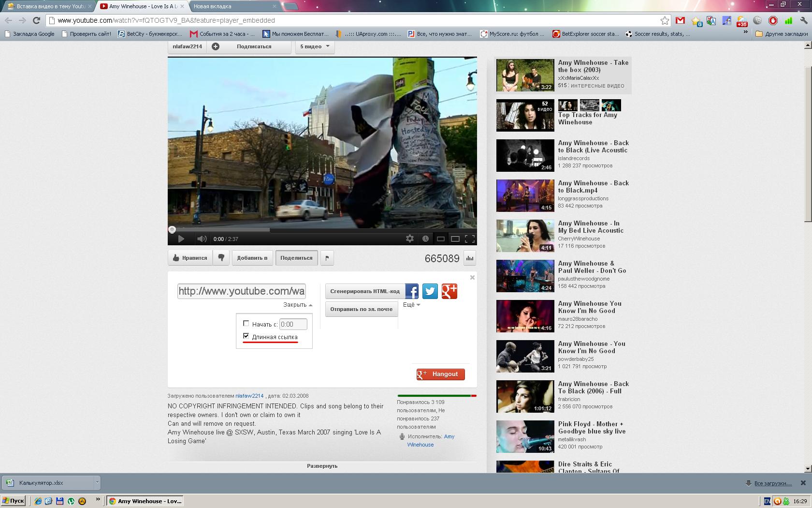Click the Watch Later clock icon

425,239
